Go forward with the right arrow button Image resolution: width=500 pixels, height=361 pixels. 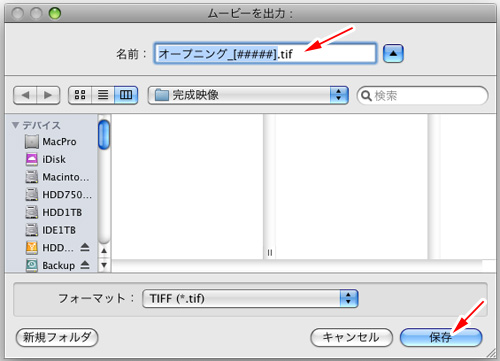coord(48,95)
